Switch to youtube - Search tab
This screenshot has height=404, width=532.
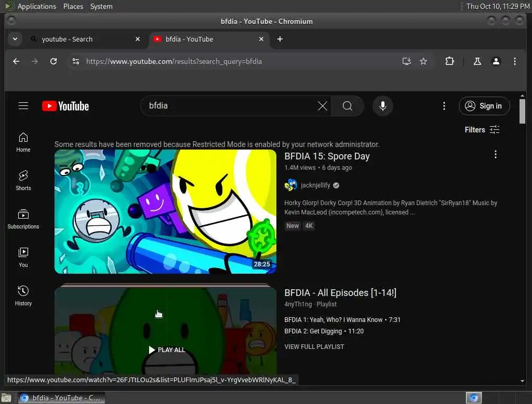click(85, 39)
